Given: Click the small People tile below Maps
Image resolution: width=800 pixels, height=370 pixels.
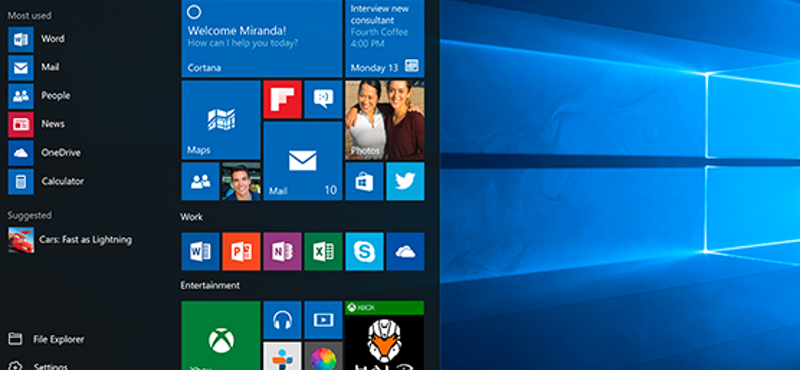Looking at the screenshot, I should pos(201,181).
